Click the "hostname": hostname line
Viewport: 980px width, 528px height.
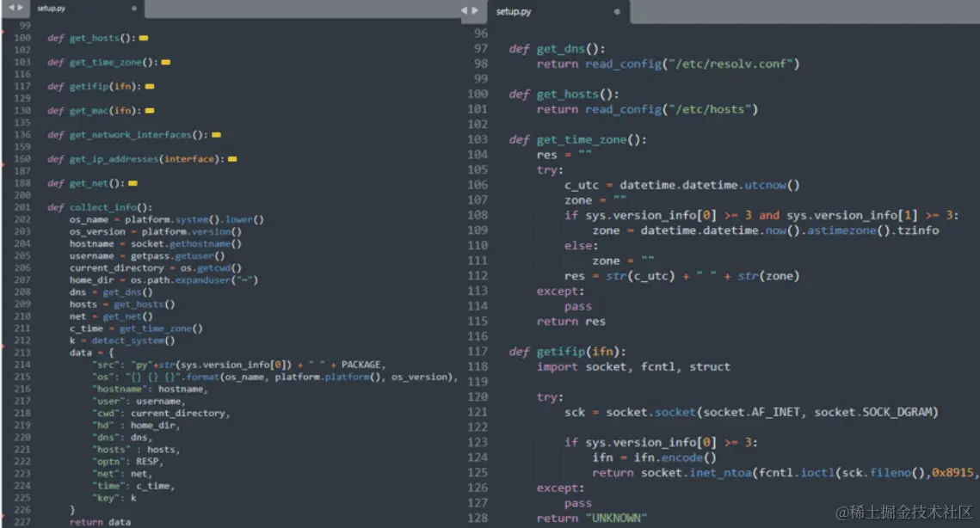pyautogui.click(x=150, y=389)
